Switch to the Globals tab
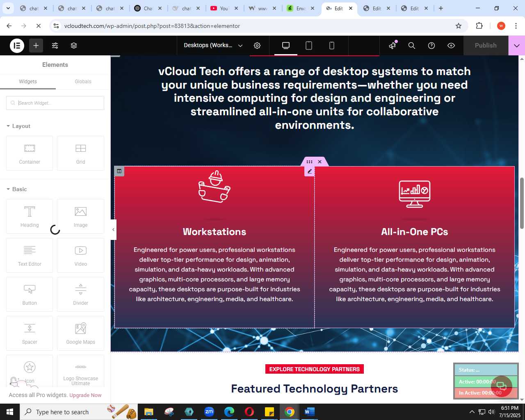The image size is (525, 420). tap(83, 82)
